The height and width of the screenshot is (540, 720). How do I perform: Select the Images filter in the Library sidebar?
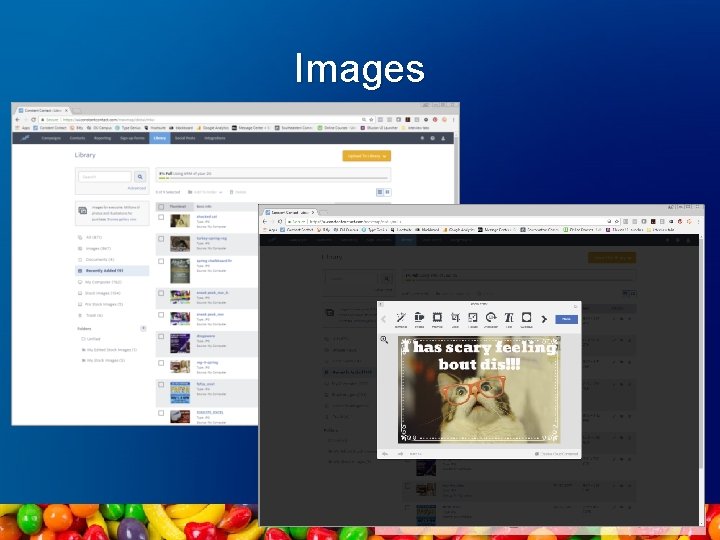tap(95, 248)
